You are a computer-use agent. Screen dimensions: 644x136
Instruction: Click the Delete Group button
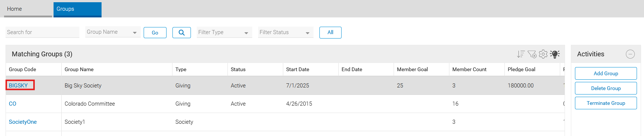(x=606, y=88)
